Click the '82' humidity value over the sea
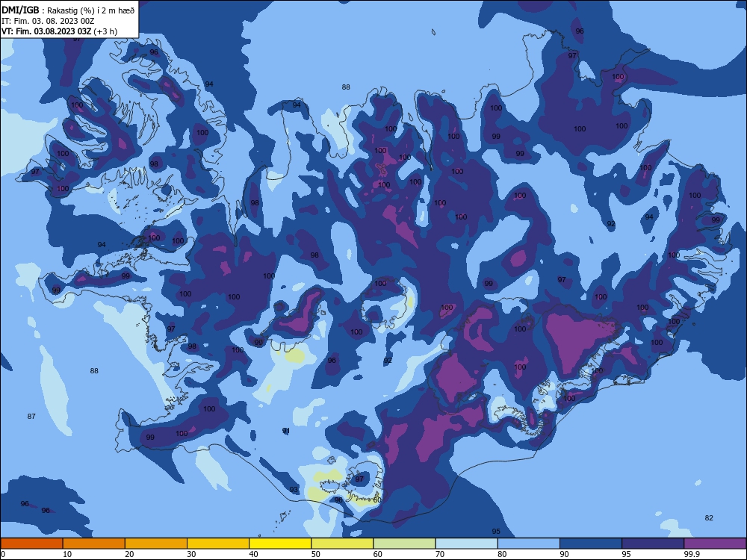This screenshot has height=560, width=747. (x=709, y=518)
